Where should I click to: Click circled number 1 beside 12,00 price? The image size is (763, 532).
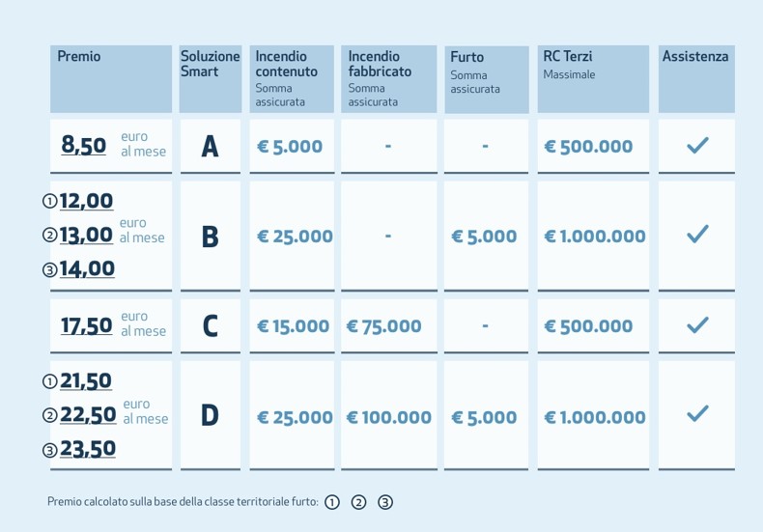tap(50, 202)
